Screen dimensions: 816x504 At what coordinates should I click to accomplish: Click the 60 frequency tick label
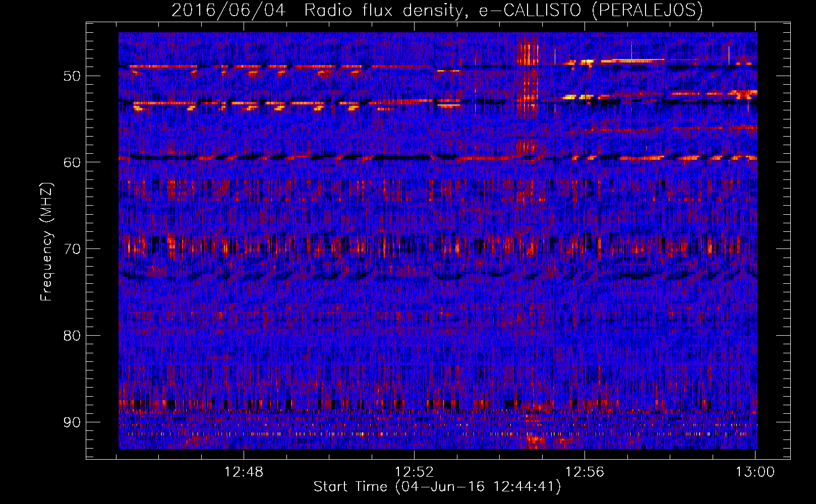pyautogui.click(x=72, y=162)
